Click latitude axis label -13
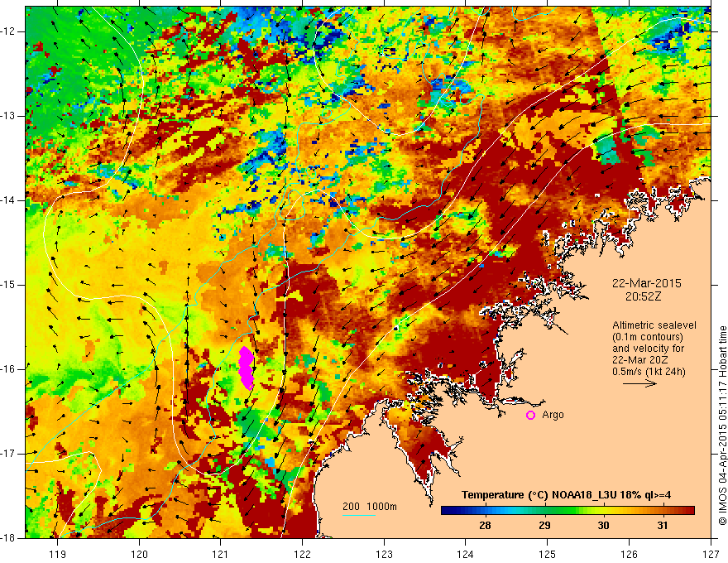The width and height of the screenshot is (728, 563). [9, 116]
